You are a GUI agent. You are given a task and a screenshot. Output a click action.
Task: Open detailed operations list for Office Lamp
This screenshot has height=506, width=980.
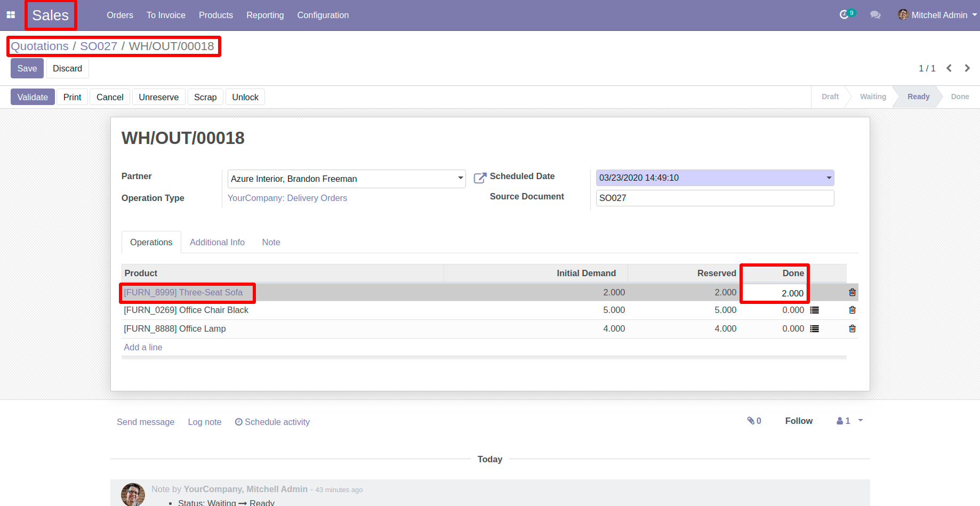[814, 328]
